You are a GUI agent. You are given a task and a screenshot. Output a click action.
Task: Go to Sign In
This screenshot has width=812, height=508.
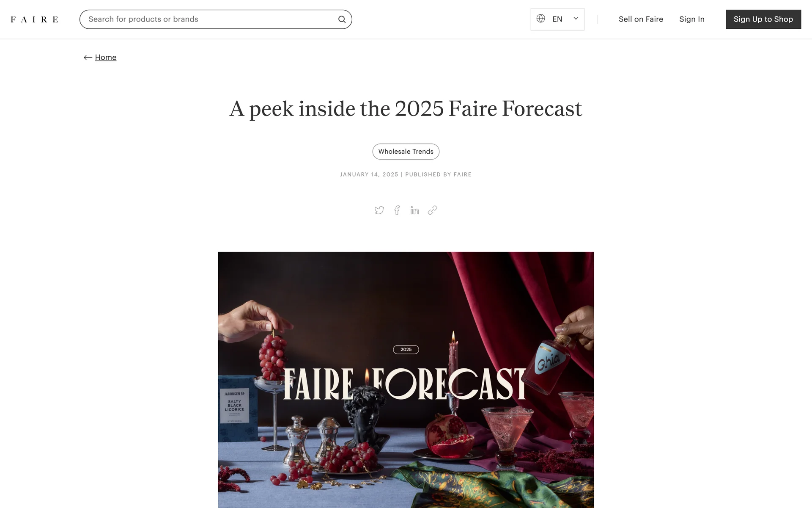692,19
